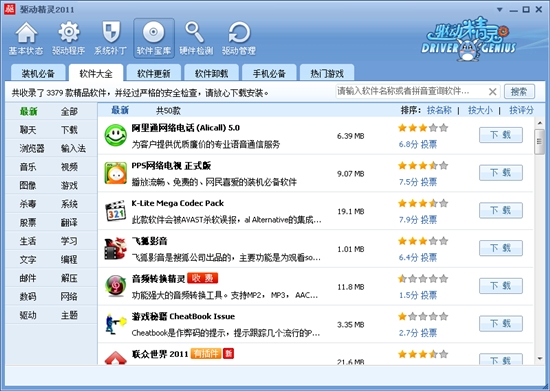Clear search box with X icon

tap(492, 92)
